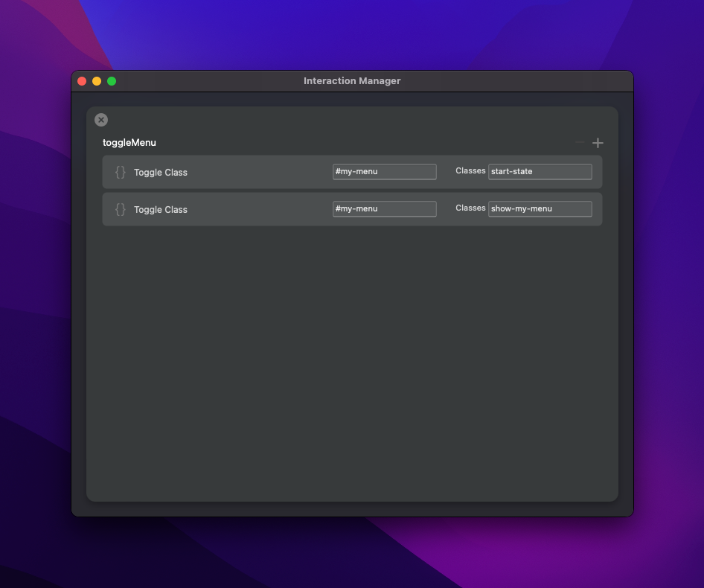Click the Classes label beside show-my-menu
The height and width of the screenshot is (588, 704).
tap(470, 208)
